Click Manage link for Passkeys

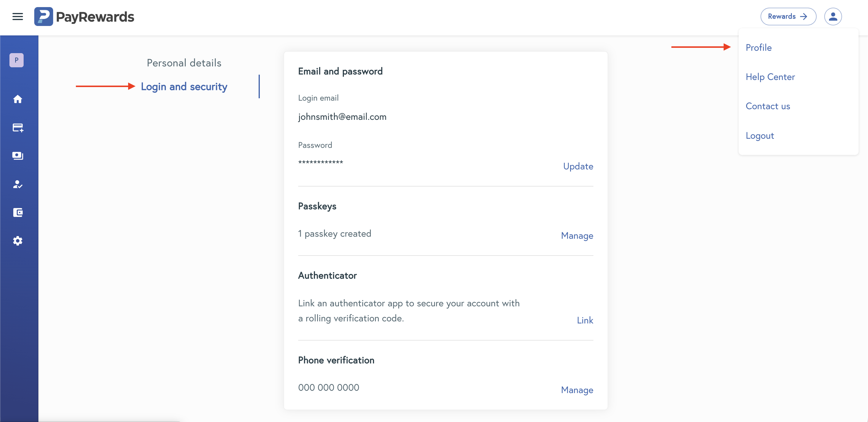577,235
